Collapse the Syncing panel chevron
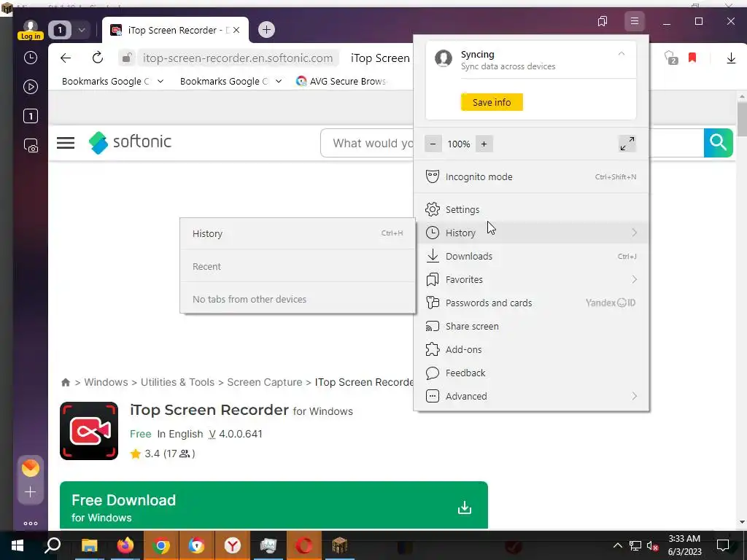The width and height of the screenshot is (747, 560). (622, 54)
